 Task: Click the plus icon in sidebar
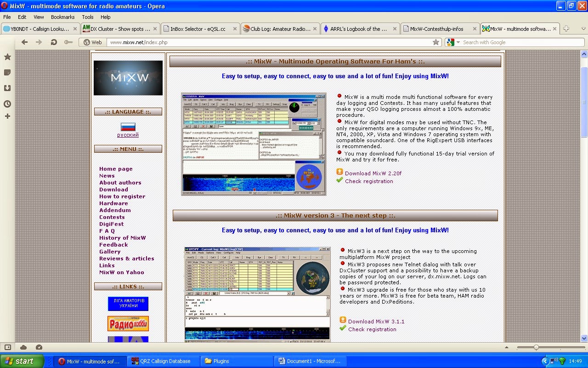click(x=7, y=116)
